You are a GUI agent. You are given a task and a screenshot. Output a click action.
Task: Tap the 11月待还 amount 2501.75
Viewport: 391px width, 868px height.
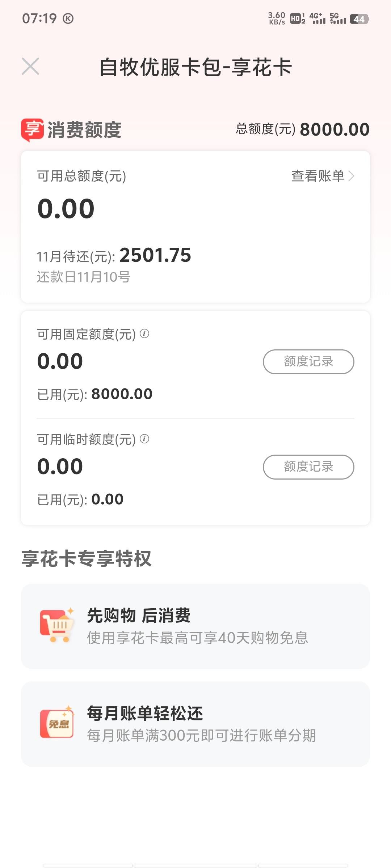pos(155,255)
